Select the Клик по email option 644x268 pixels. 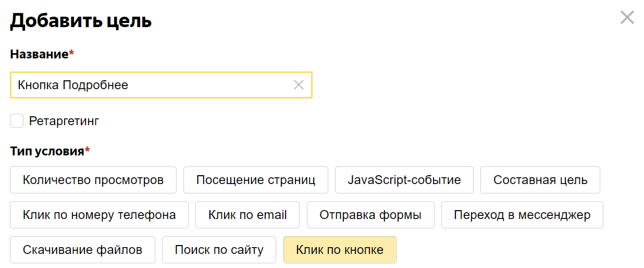point(247,215)
